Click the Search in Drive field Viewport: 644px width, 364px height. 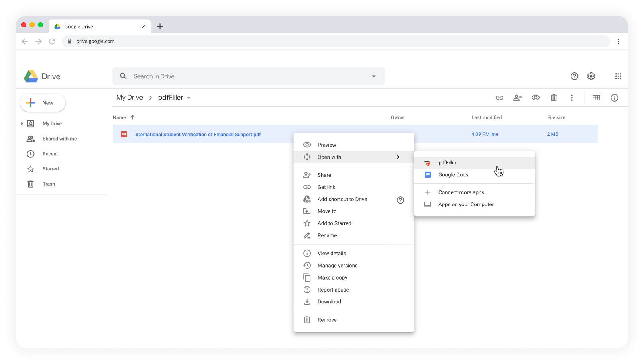pyautogui.click(x=239, y=76)
